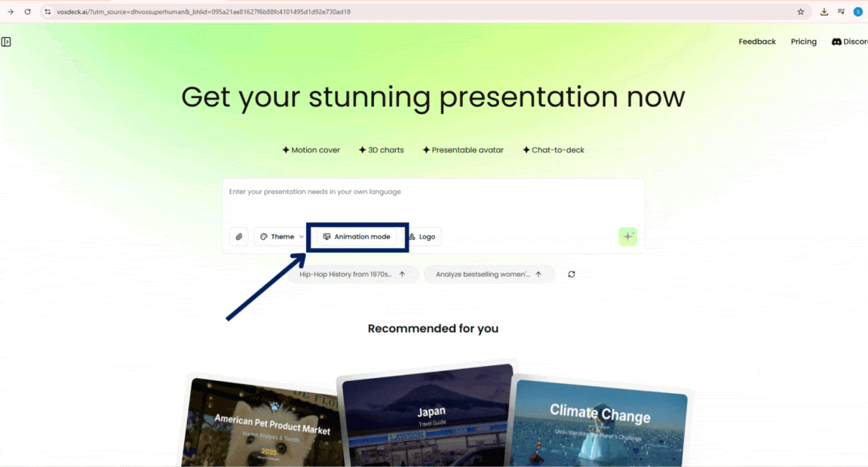Image resolution: width=868 pixels, height=467 pixels.
Task: Open browser downloads icon
Action: point(824,11)
